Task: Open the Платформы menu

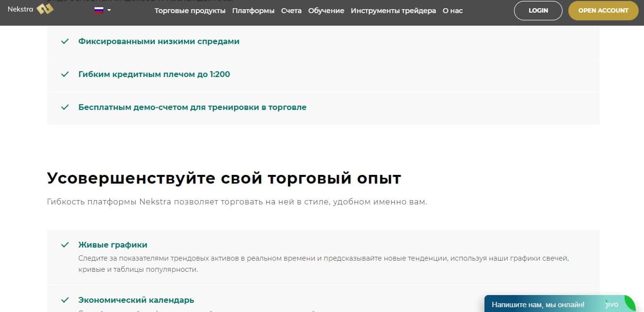Action: 253,11
